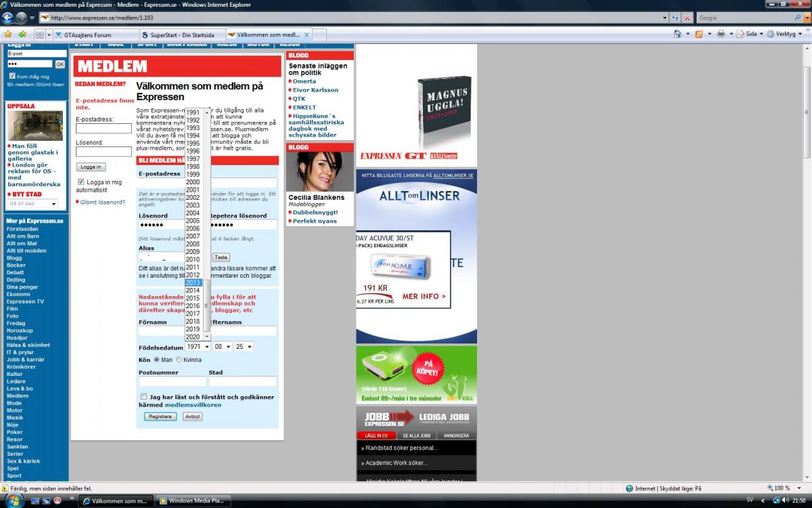The height and width of the screenshot is (508, 812).
Task: Open the SE ALLA JOBB tab
Action: pyautogui.click(x=416, y=436)
